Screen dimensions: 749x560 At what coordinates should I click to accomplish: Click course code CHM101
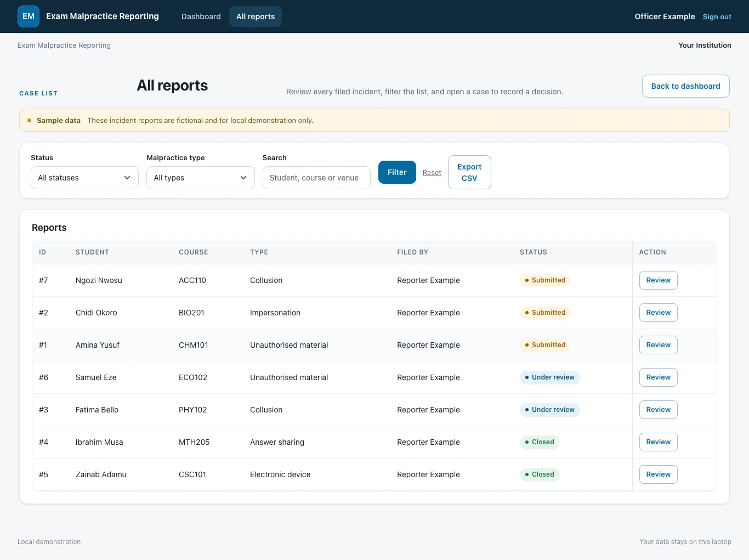click(x=194, y=345)
